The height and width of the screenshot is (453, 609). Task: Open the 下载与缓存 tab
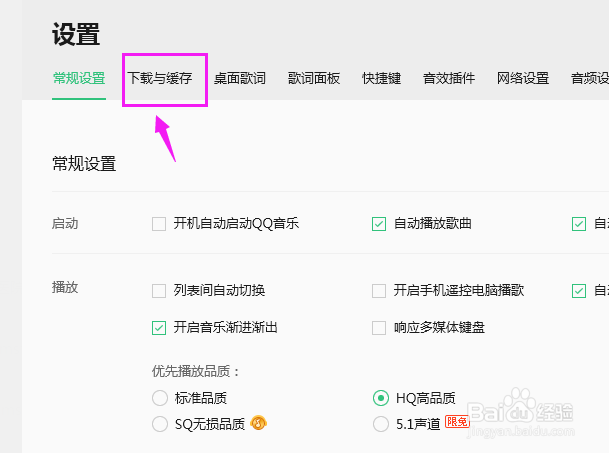(x=160, y=78)
